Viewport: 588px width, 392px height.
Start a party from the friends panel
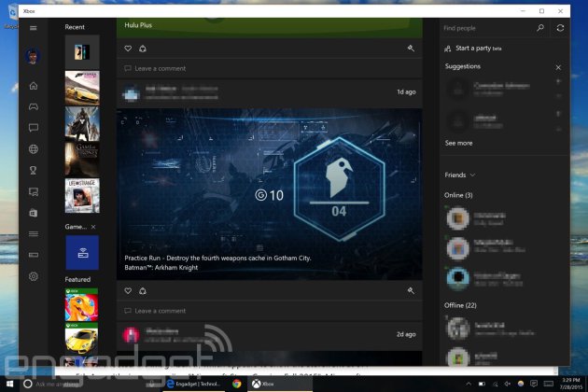[476, 48]
